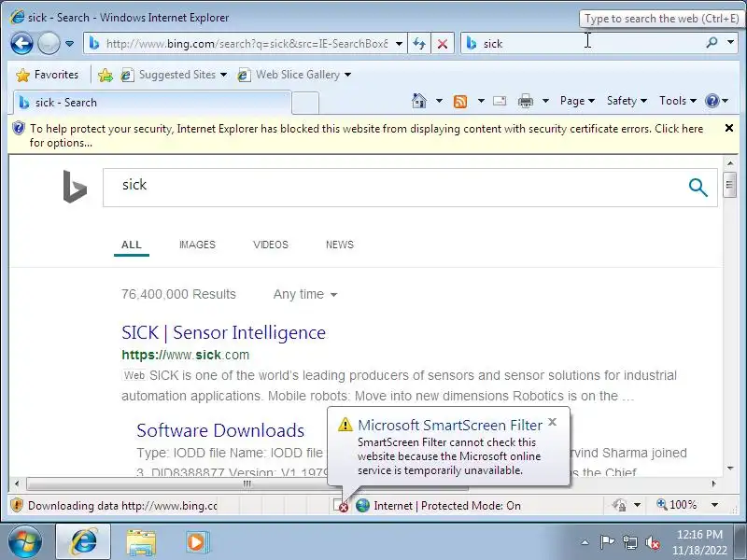747x560 pixels.
Task: Open the 'Any time' filter dropdown
Action: point(305,294)
